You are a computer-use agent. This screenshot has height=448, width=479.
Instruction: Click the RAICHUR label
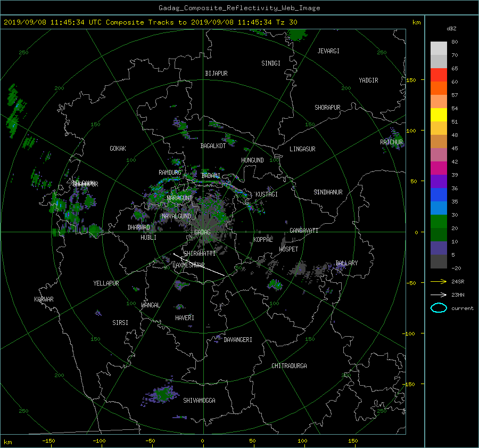pos(391,142)
